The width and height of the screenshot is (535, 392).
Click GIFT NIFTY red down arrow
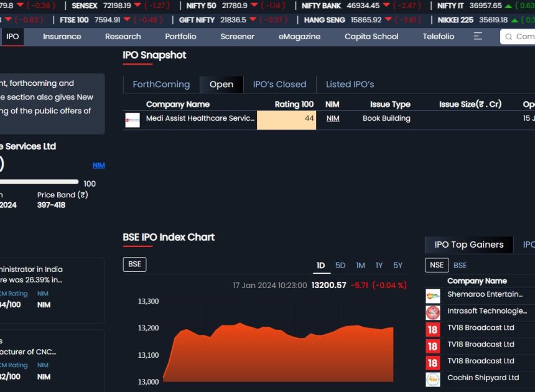[x=253, y=19]
